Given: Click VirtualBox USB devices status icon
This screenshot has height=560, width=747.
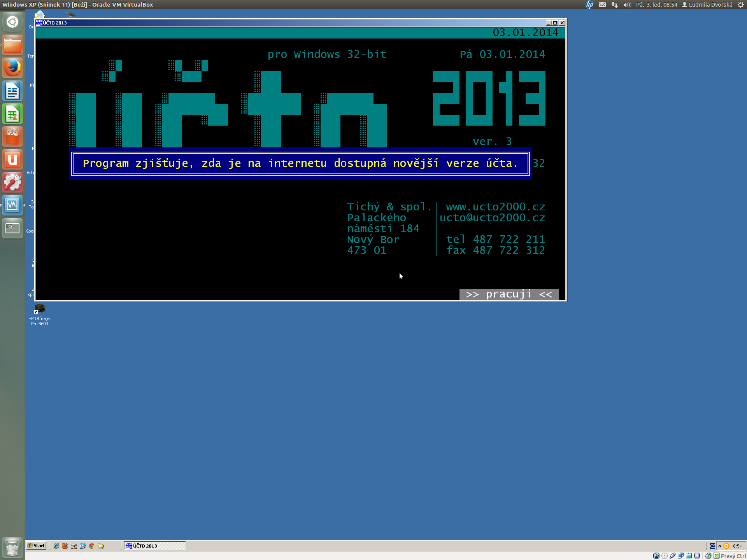Looking at the screenshot, I should click(673, 556).
